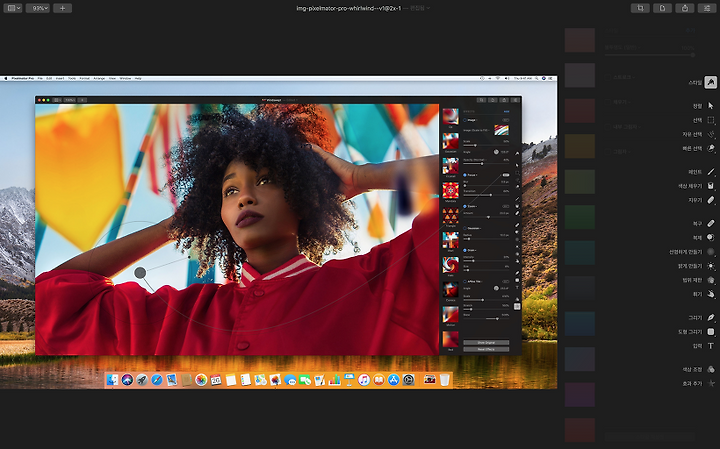Pick the 휘기 warp tool
Screen dimensions: 720x449
coord(711,294)
